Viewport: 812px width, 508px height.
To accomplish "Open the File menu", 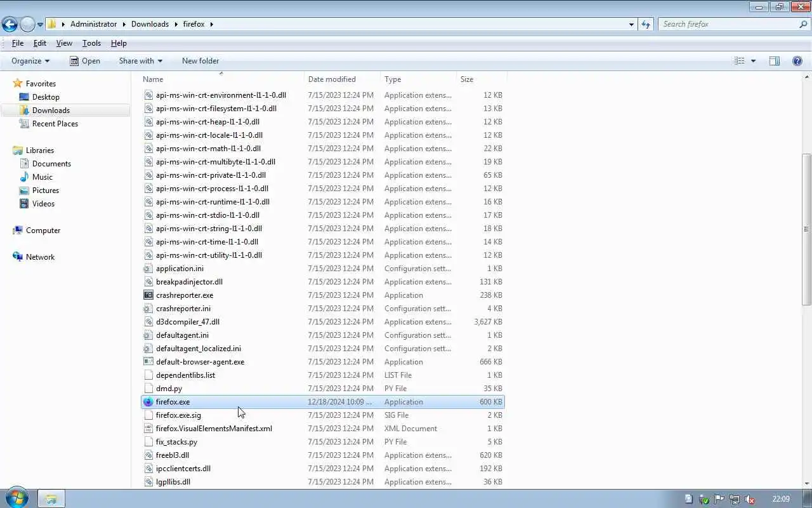I will pyautogui.click(x=18, y=43).
